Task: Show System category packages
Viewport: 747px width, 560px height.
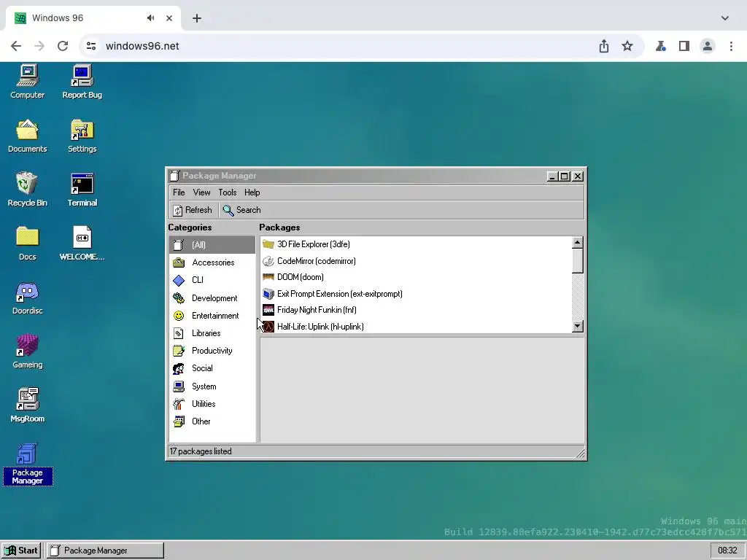Action: click(x=212, y=386)
